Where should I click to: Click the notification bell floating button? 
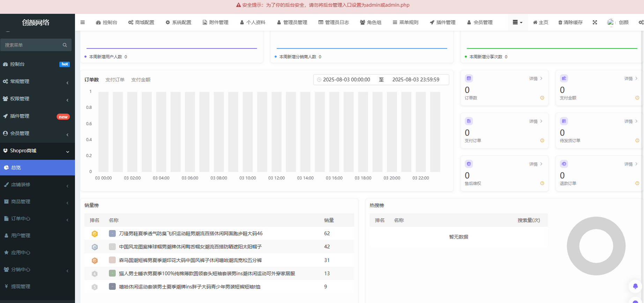(x=635, y=286)
